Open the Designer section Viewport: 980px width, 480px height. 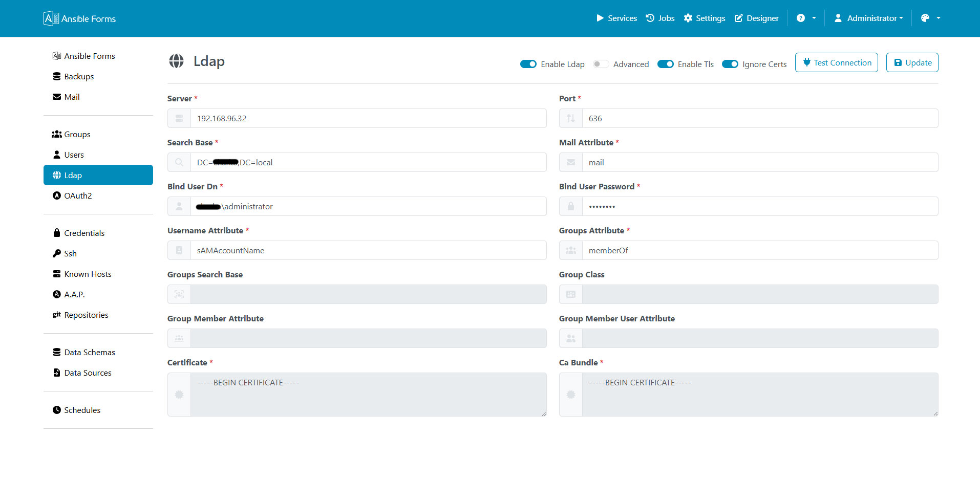point(757,18)
